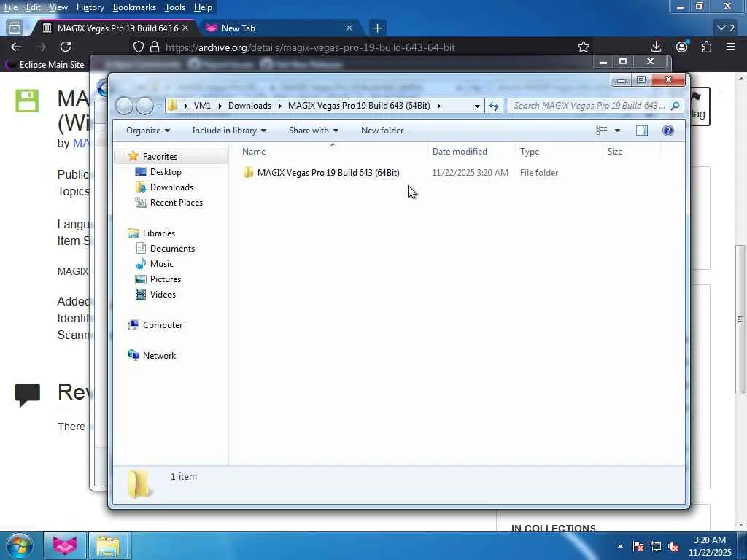
Task: Open the browser View menu
Action: coord(58,7)
